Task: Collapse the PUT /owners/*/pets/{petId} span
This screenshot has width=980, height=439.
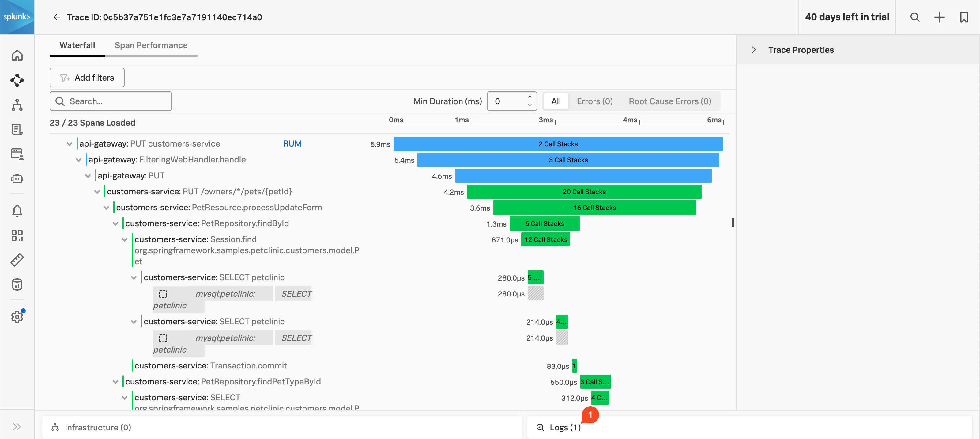Action: pyautogui.click(x=97, y=192)
